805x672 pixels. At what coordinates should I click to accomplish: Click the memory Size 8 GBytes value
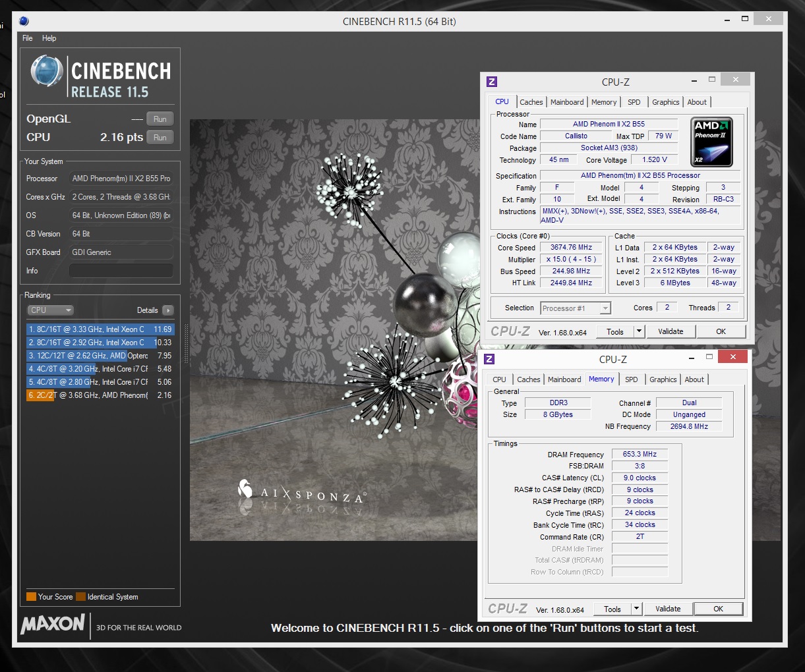558,415
